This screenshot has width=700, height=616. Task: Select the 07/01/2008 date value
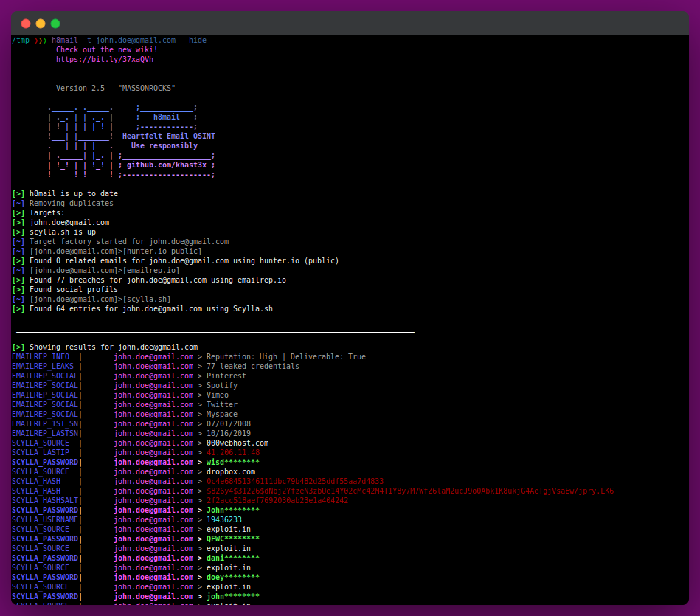[x=229, y=423]
